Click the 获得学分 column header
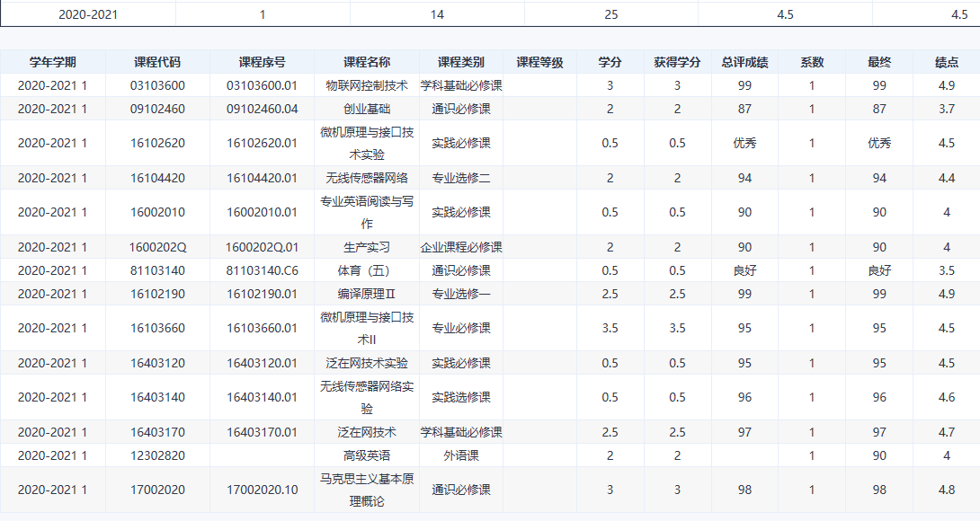 [x=678, y=63]
